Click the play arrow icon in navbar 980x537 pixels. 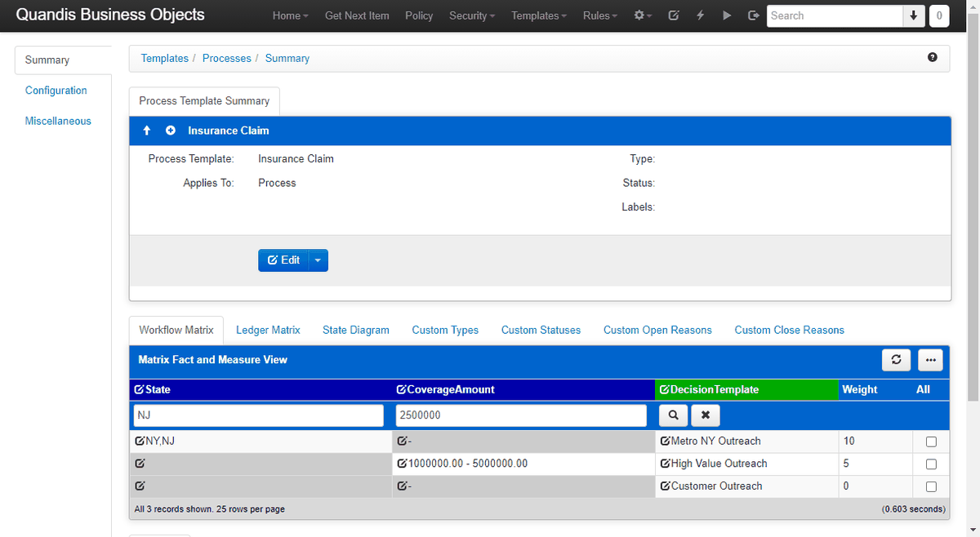726,16
